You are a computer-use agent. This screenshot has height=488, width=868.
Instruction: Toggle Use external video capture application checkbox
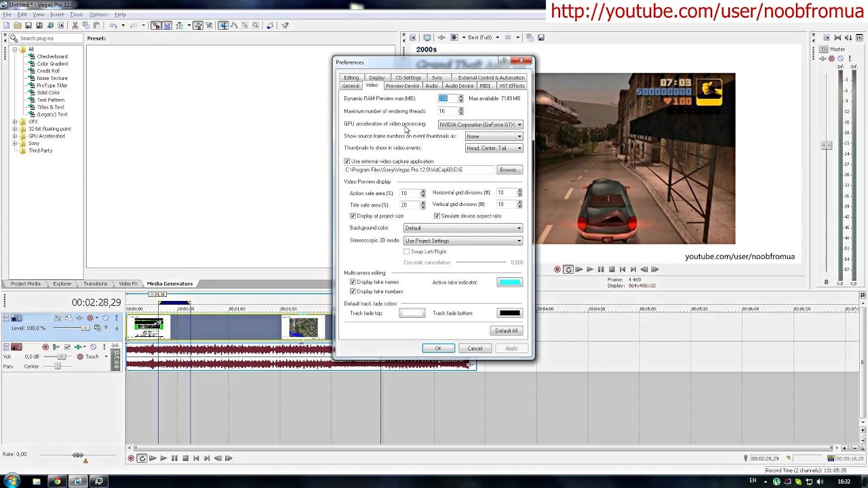pos(347,161)
